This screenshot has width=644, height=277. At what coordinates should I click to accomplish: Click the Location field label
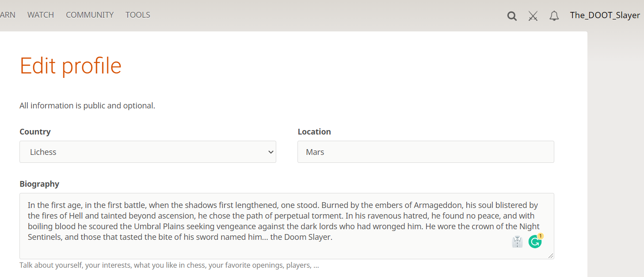coord(314,132)
